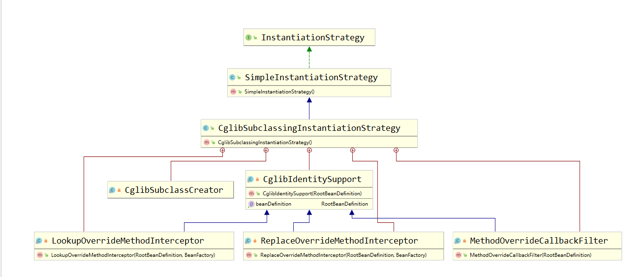The height and width of the screenshot is (277, 644).
Task: Select the MethodOverrideCallbackFilter(RootBeanDefinition) constructor row
Action: (530, 255)
